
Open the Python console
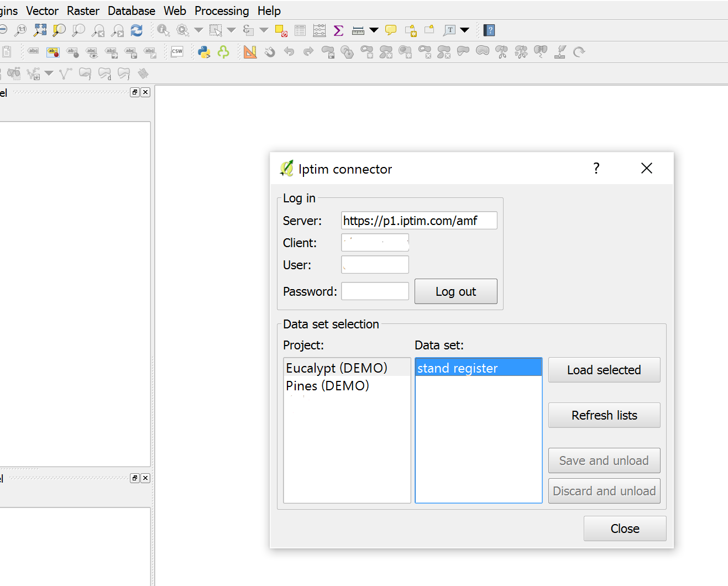[x=203, y=51]
